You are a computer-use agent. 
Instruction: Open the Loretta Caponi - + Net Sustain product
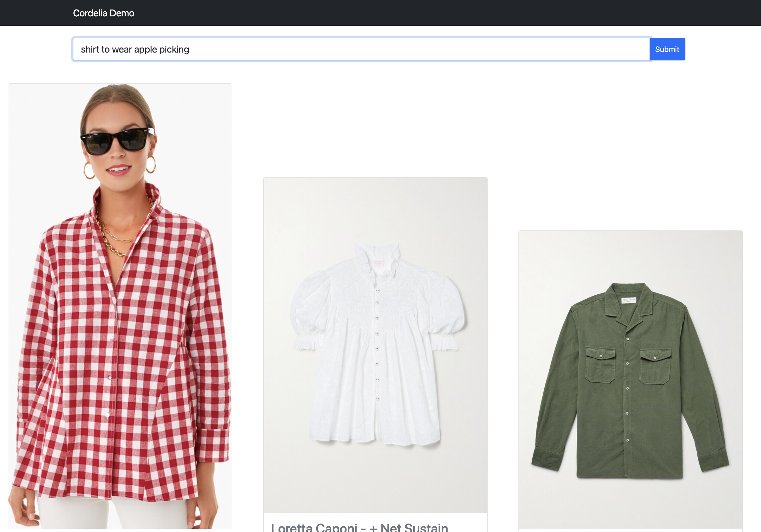pyautogui.click(x=360, y=526)
